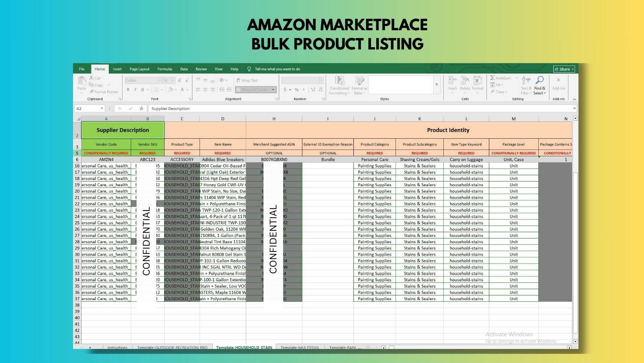The width and height of the screenshot is (644, 363).
Task: Expand the Name Box dropdown arrow
Action: (x=102, y=108)
